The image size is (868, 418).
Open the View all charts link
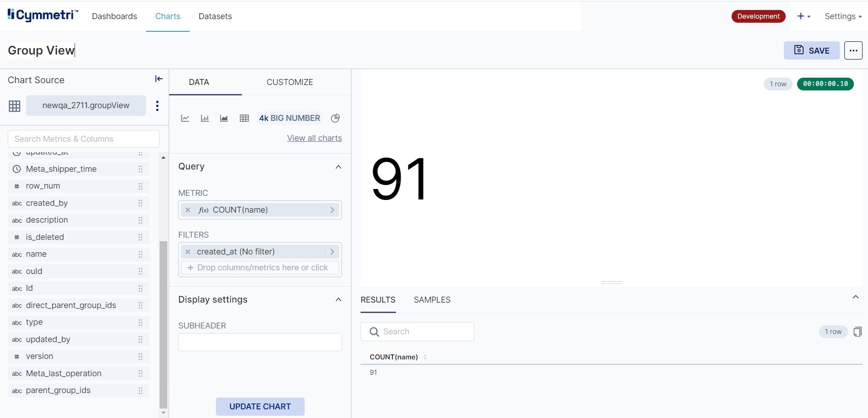tap(314, 138)
